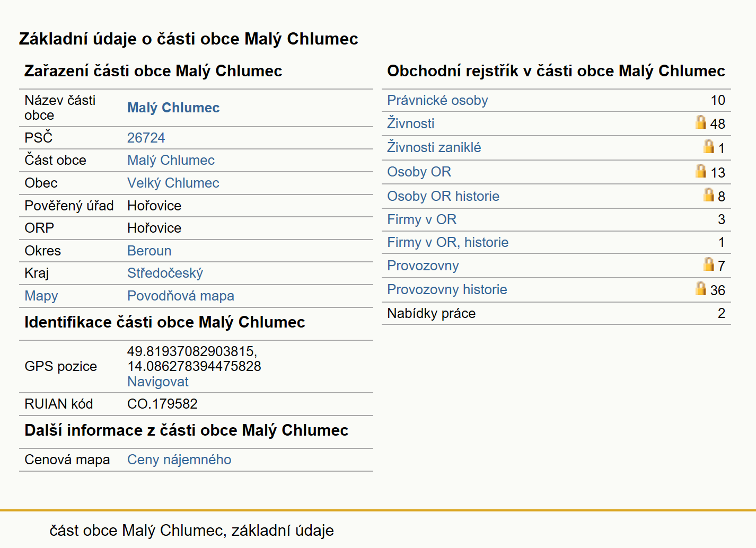This screenshot has height=548, width=756.
Task: Follow the Firmy v OR link
Action: [422, 219]
